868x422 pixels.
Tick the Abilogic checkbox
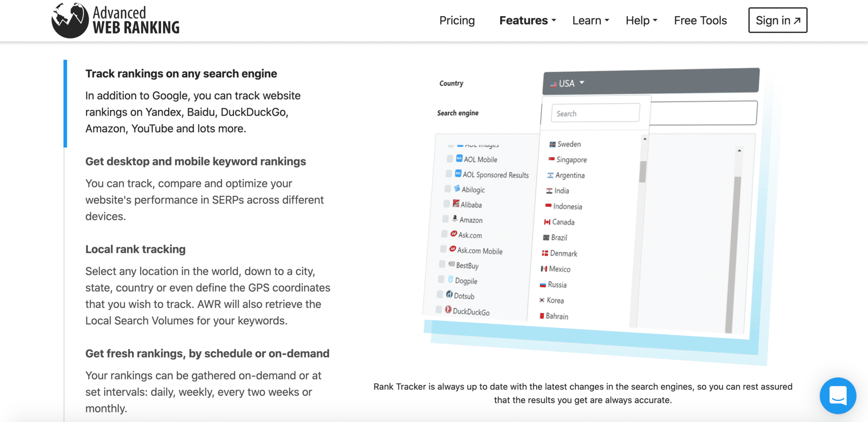448,189
